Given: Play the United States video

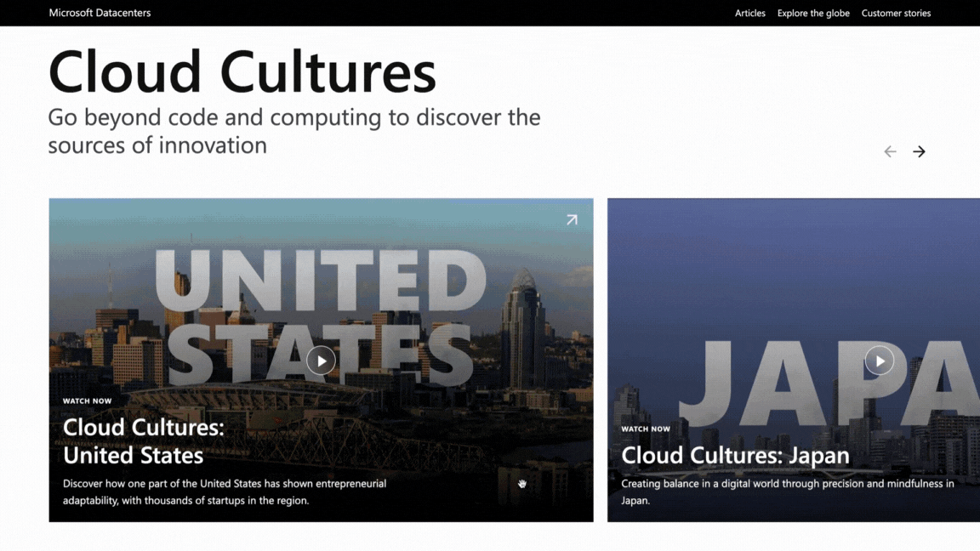Looking at the screenshot, I should 321,361.
